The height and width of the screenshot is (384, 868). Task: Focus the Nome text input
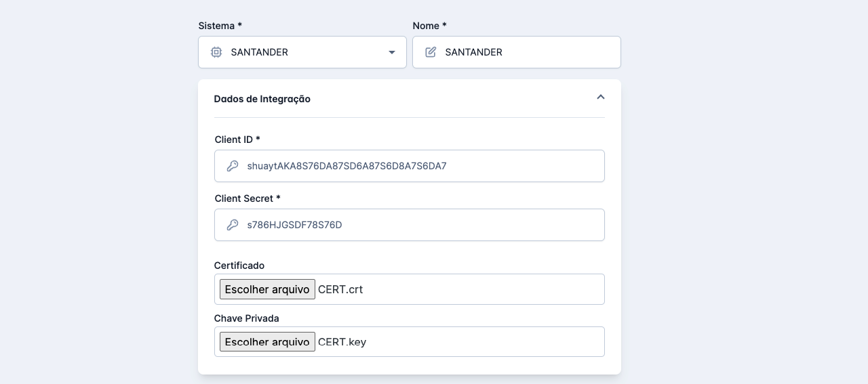coord(529,52)
